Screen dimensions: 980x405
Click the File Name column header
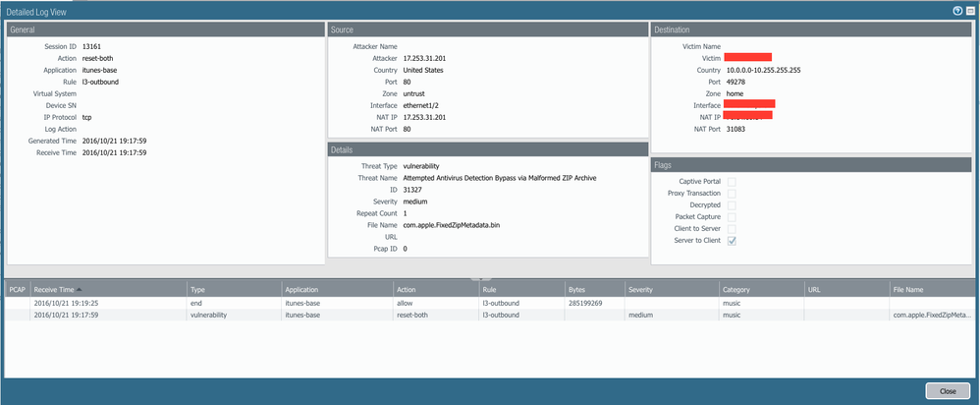coord(933,290)
